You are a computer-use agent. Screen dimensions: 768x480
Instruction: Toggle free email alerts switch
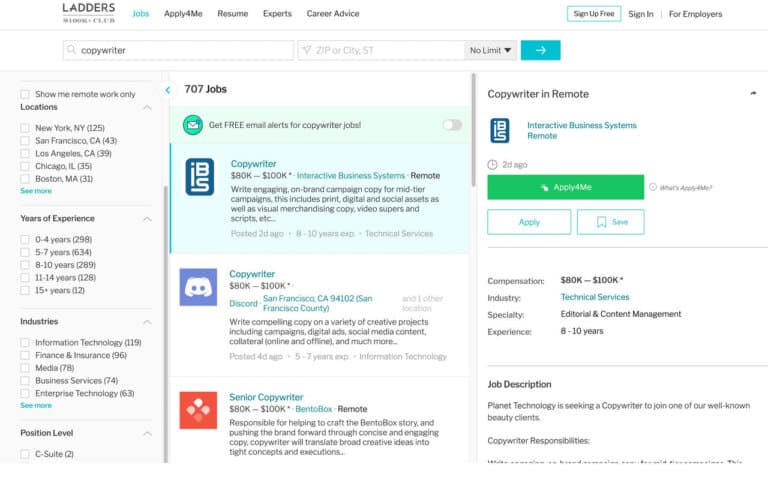(452, 125)
